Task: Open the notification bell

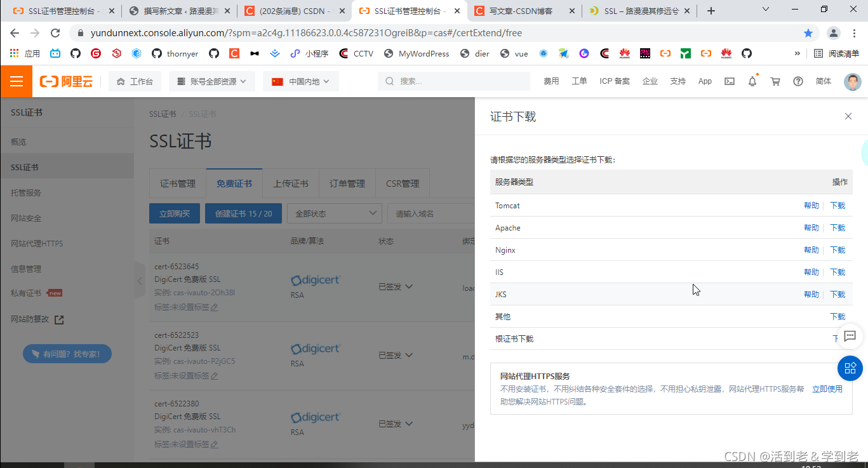Action: tap(752, 81)
